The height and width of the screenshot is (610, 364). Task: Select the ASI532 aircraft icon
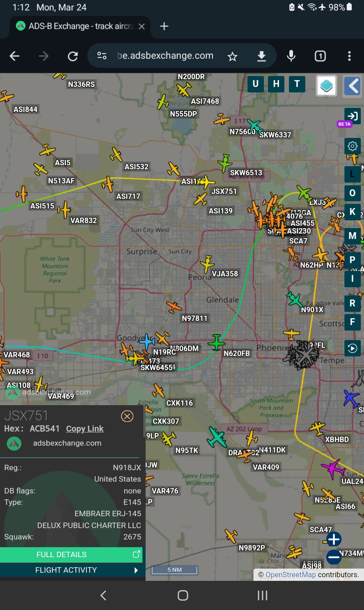(116, 155)
